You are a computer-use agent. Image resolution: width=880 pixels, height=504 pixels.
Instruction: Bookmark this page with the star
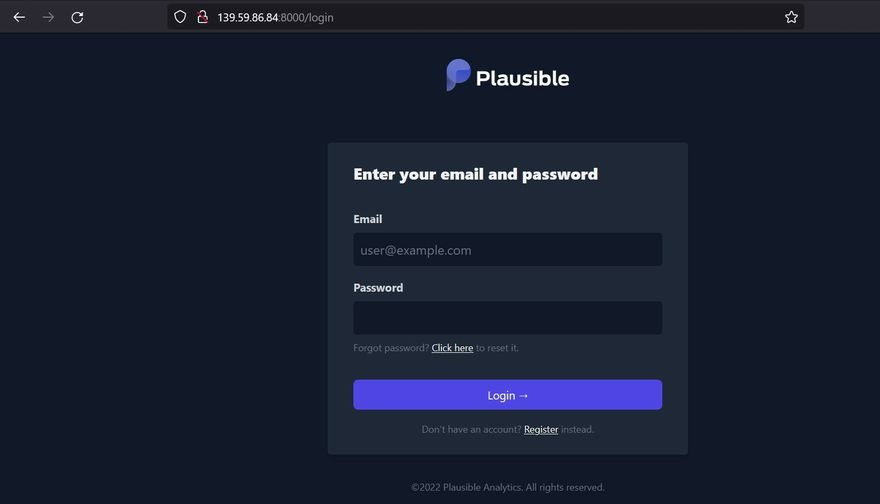click(x=791, y=17)
